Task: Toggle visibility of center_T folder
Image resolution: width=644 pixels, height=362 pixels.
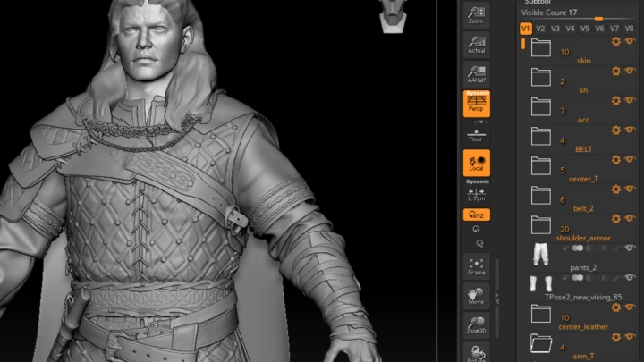Action: 630,159
